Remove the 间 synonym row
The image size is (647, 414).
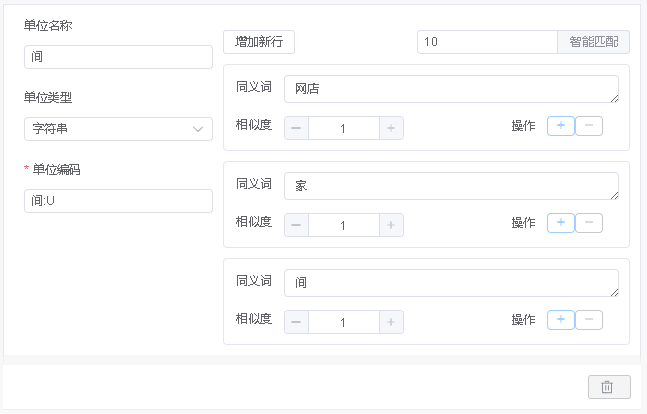click(x=589, y=320)
